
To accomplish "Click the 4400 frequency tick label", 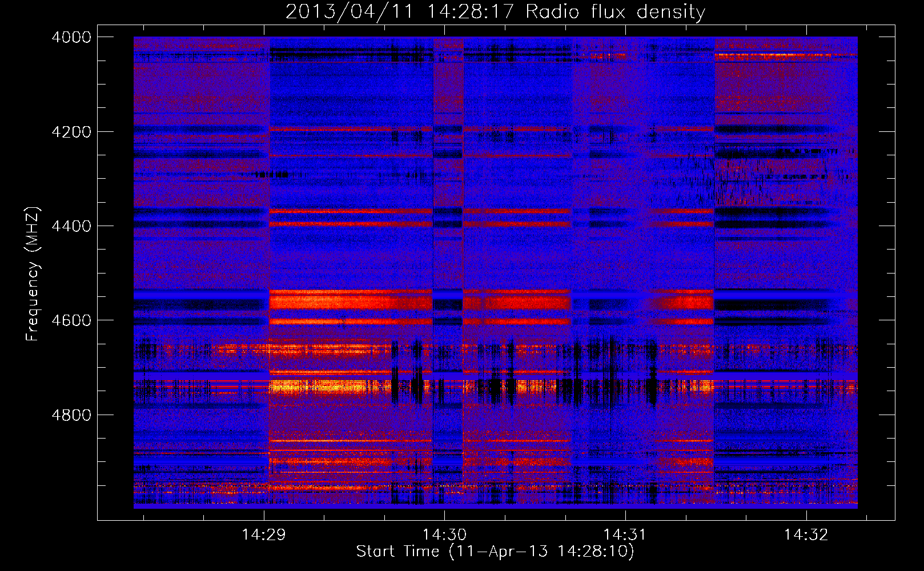I will [71, 226].
